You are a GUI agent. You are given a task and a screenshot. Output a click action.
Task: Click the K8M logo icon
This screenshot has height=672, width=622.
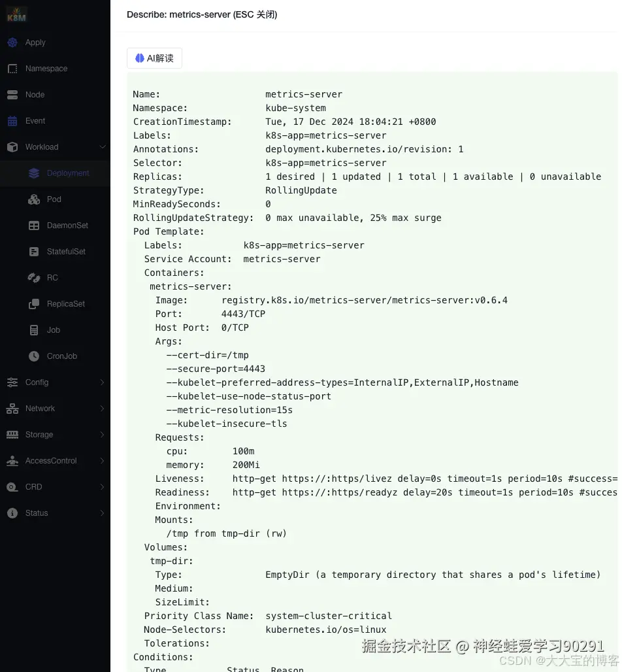(x=16, y=15)
